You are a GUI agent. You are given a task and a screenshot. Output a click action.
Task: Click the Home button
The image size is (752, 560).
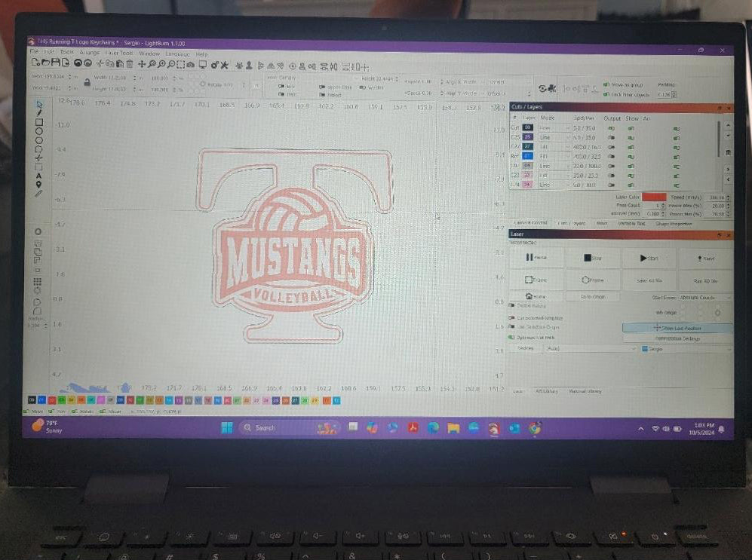pyautogui.click(x=536, y=296)
